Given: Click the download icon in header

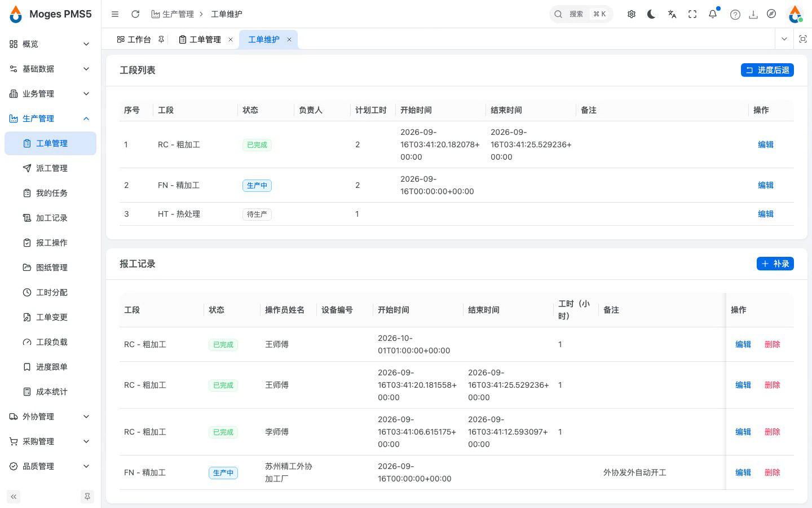Looking at the screenshot, I should [x=753, y=15].
